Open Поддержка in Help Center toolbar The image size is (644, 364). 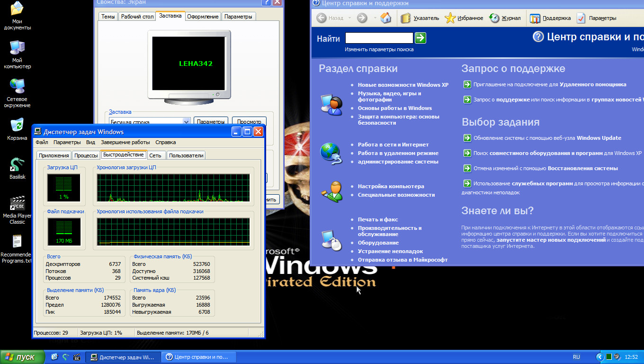tap(550, 18)
